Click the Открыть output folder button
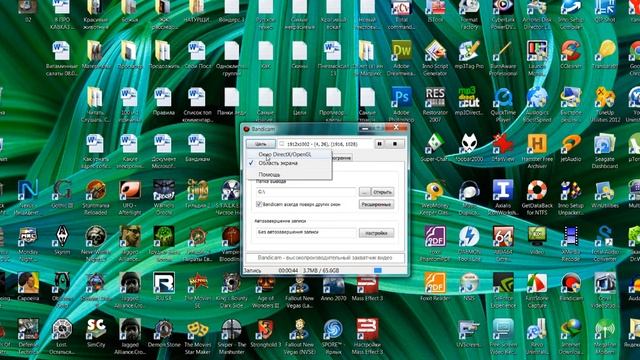Image resolution: width=640 pixels, height=360 pixels. (383, 192)
